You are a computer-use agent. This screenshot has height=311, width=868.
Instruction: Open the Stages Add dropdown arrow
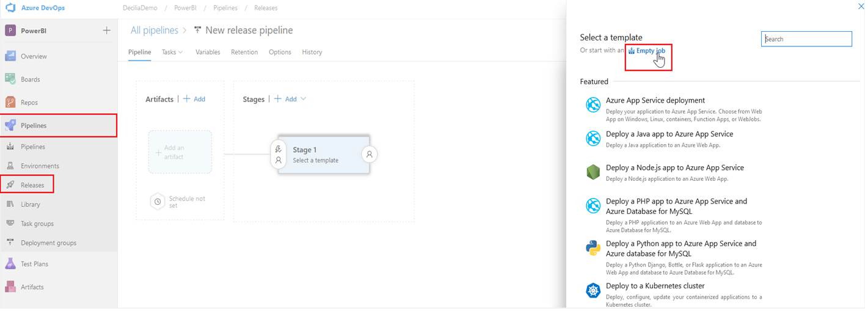pyautogui.click(x=304, y=99)
